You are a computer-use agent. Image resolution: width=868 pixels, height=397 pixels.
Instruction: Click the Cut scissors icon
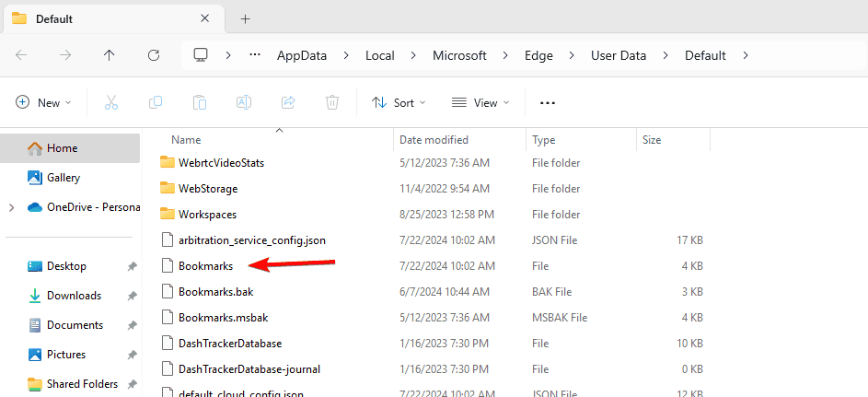[111, 102]
